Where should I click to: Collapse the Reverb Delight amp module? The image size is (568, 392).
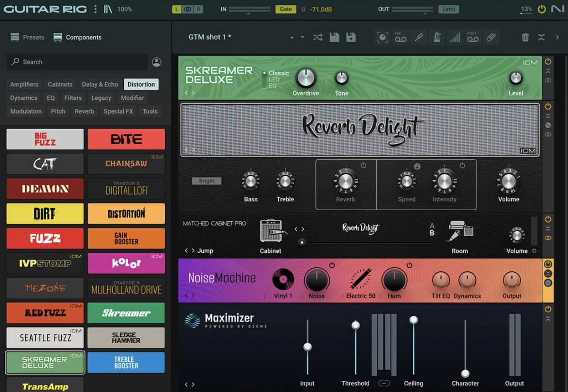(x=548, y=116)
